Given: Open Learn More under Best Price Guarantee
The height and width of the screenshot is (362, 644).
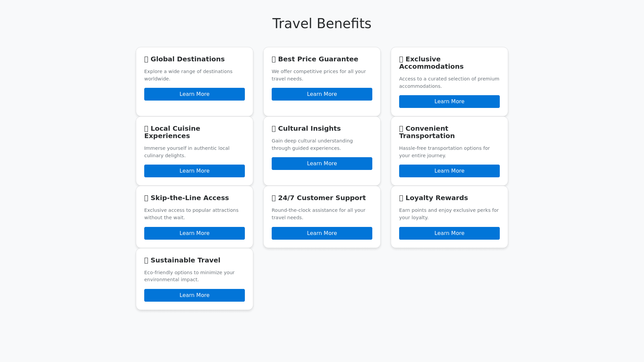Looking at the screenshot, I should point(322,94).
